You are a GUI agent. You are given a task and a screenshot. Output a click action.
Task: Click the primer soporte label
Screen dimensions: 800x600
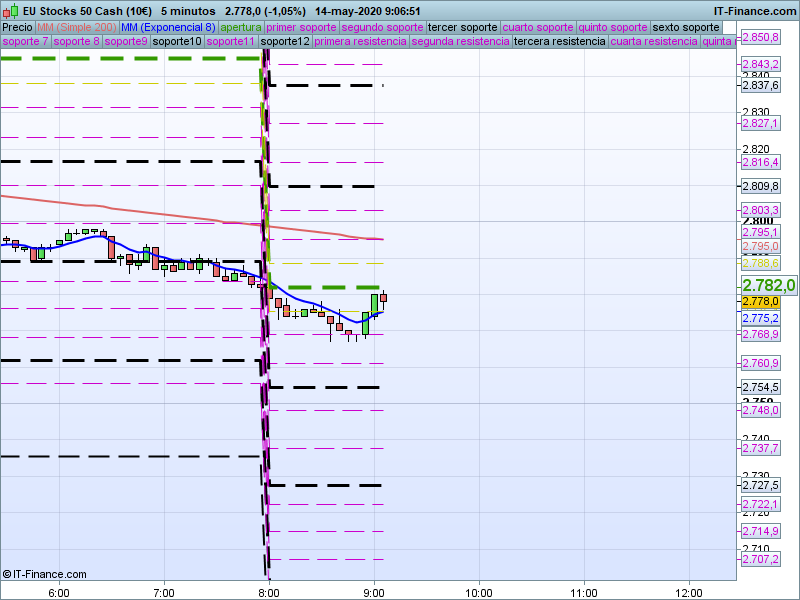click(x=301, y=28)
